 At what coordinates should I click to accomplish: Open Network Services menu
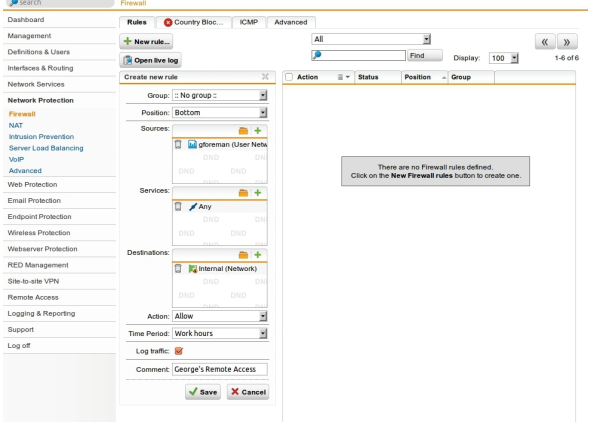tap(36, 84)
